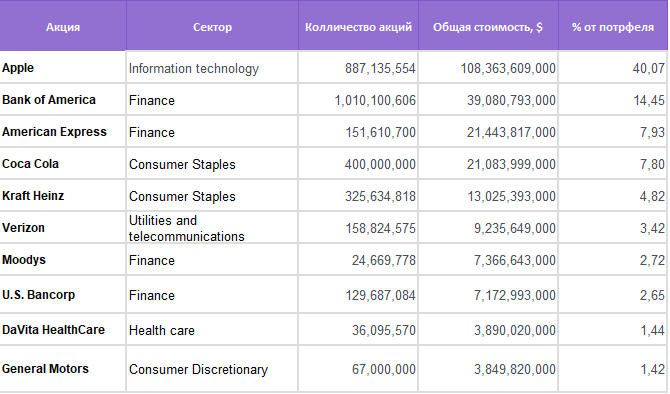Select the Consumer Discretionary sector cell

point(212,369)
